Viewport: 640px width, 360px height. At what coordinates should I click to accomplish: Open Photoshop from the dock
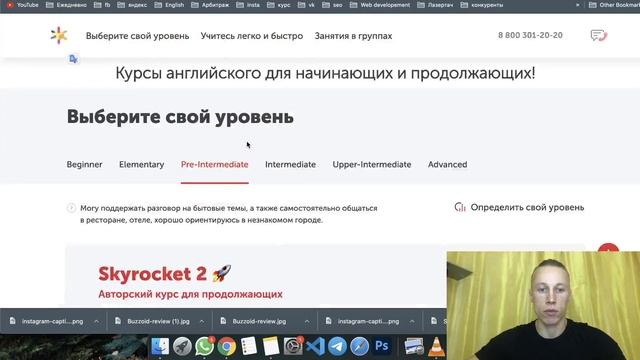tap(382, 346)
